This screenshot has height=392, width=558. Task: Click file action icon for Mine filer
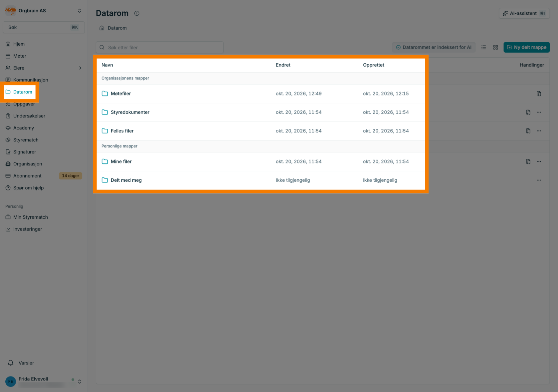(x=528, y=161)
